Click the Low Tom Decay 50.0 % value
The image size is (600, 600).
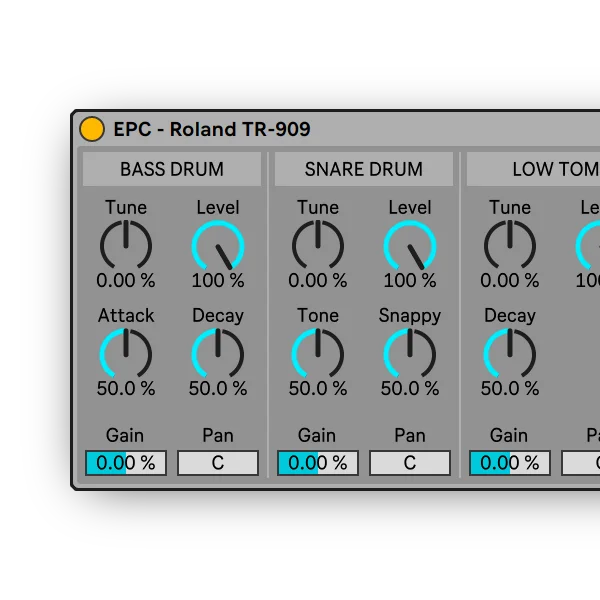pyautogui.click(x=510, y=388)
